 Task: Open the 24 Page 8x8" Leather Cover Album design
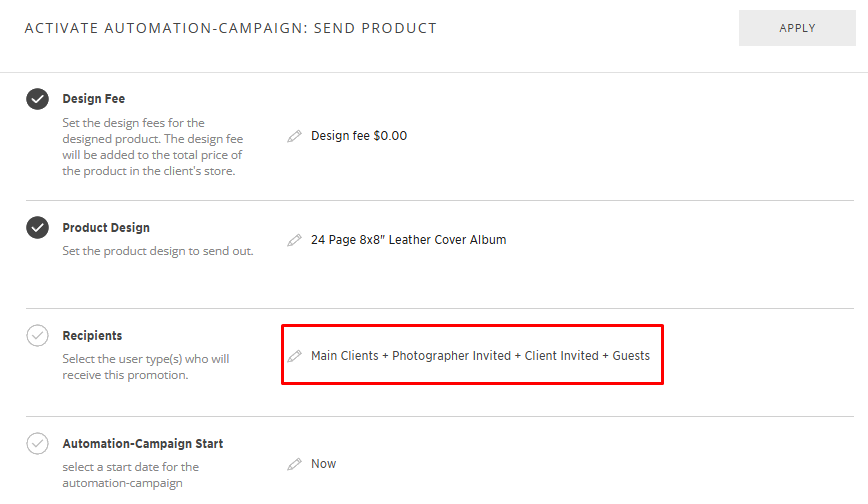click(408, 240)
